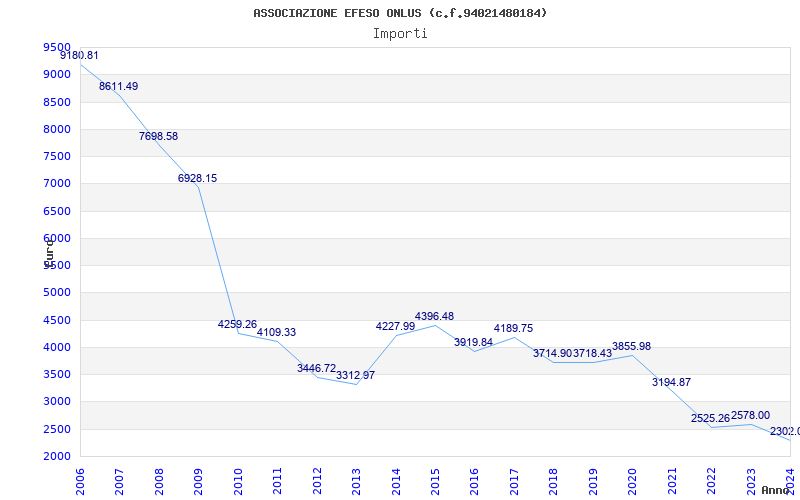The width and height of the screenshot is (800, 500).
Task: Click x-axis year label 2011
Action: tap(278, 482)
